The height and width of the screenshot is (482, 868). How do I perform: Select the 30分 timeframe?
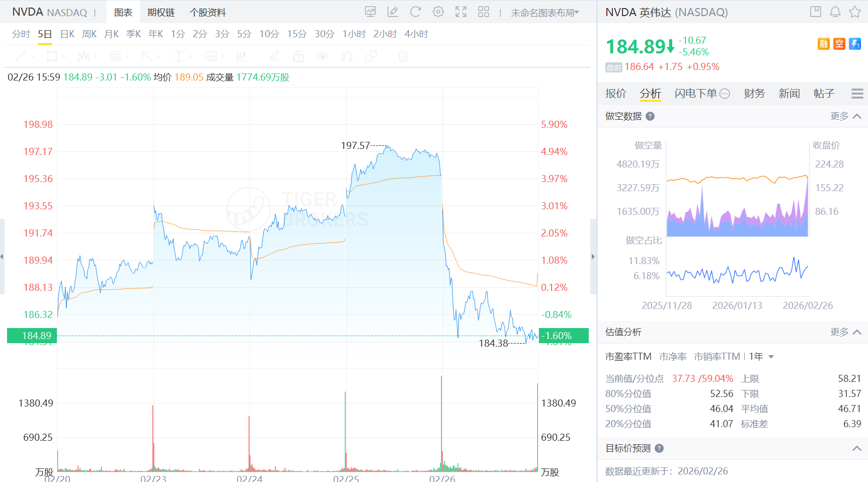click(325, 34)
